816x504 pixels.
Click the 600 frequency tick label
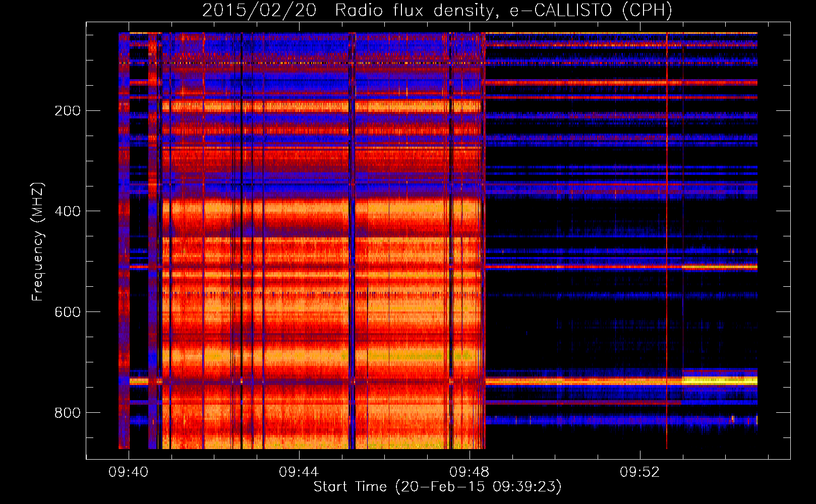click(x=68, y=312)
